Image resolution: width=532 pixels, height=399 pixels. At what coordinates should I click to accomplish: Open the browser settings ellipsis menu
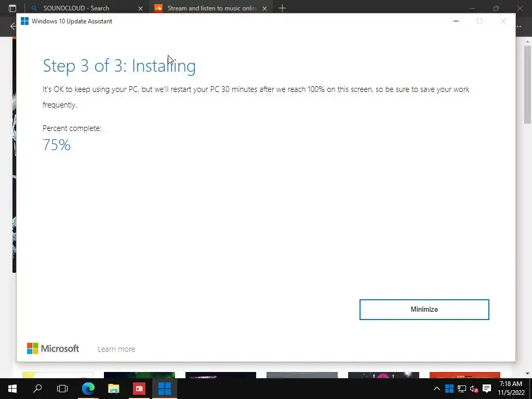[519, 26]
